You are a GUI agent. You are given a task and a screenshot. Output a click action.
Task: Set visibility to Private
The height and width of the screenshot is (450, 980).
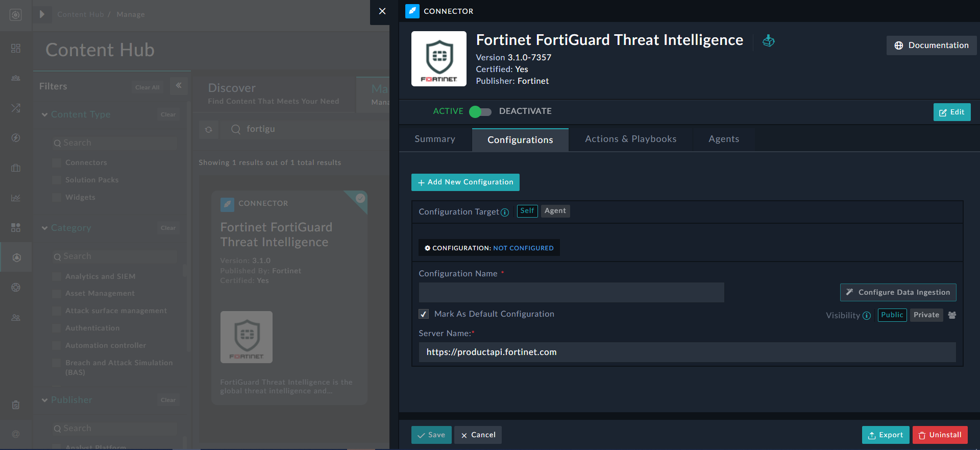[x=926, y=315]
